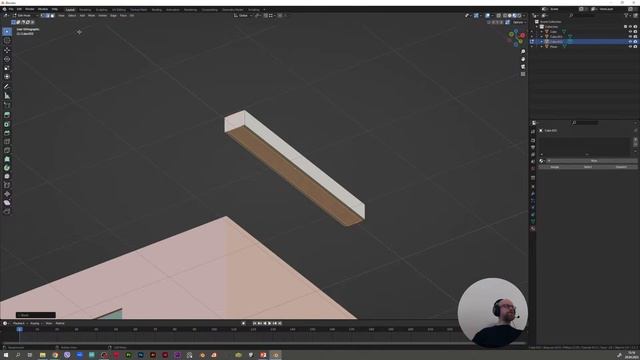The width and height of the screenshot is (640, 360).
Task: Click the properties search field
Action: pos(586,122)
